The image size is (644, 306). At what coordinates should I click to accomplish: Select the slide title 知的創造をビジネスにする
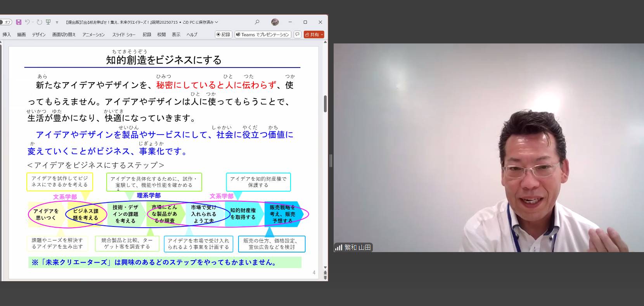tap(164, 60)
